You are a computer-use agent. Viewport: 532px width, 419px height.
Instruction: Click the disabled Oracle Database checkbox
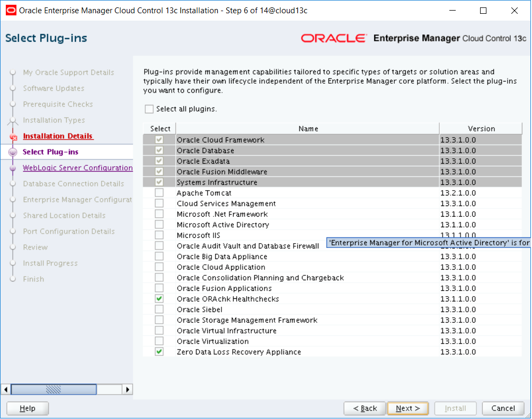pos(159,150)
